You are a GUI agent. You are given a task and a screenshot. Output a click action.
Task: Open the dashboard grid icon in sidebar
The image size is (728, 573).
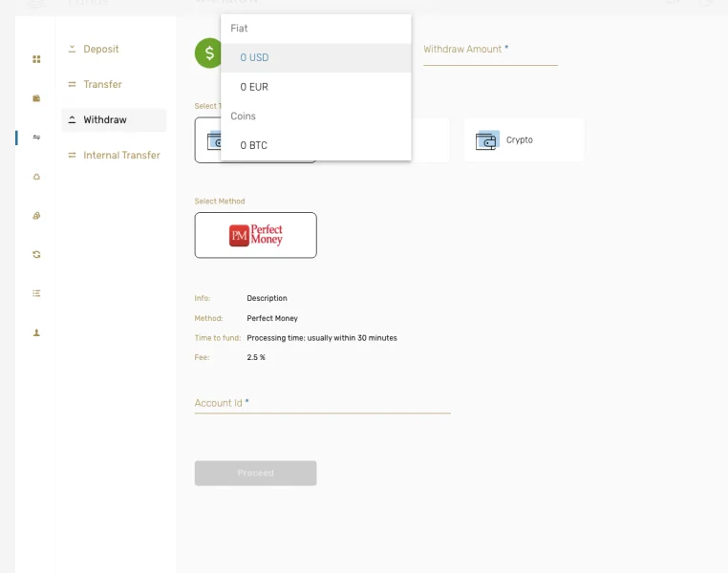point(36,59)
